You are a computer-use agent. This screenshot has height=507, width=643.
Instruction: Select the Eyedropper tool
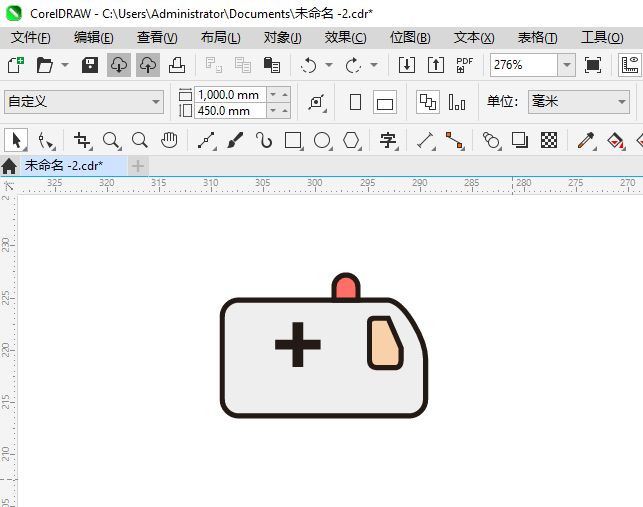(x=586, y=140)
